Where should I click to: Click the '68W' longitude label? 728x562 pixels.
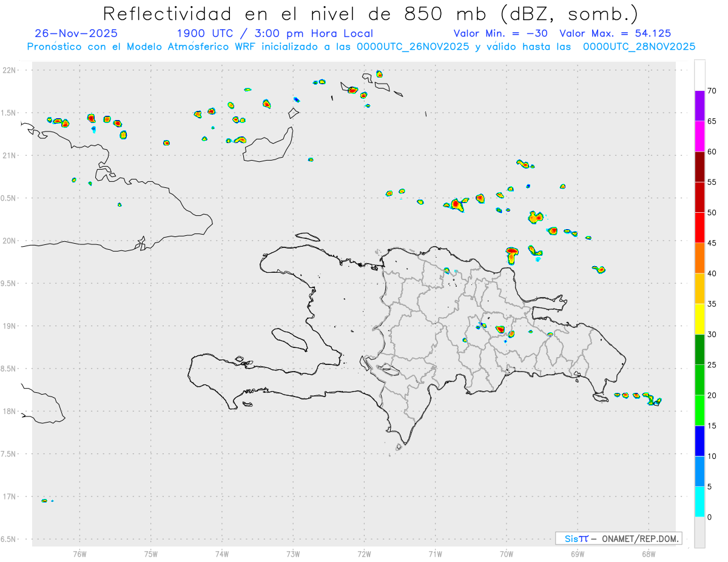(x=649, y=554)
